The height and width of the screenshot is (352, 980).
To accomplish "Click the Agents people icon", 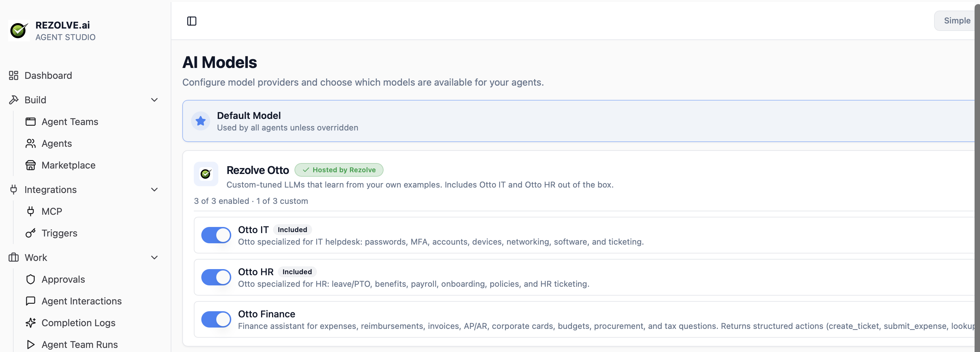I will [x=31, y=143].
